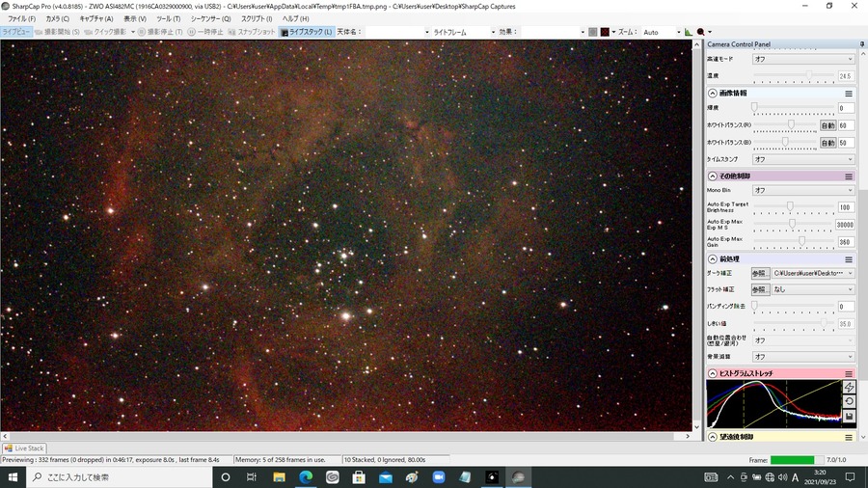Click 参照 browse button for フラット補正

[760, 289]
